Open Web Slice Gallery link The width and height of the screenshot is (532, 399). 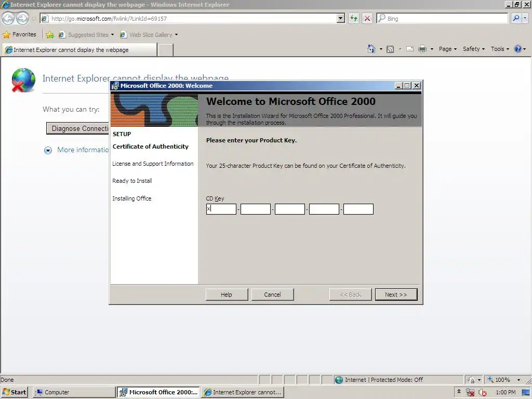(x=149, y=35)
